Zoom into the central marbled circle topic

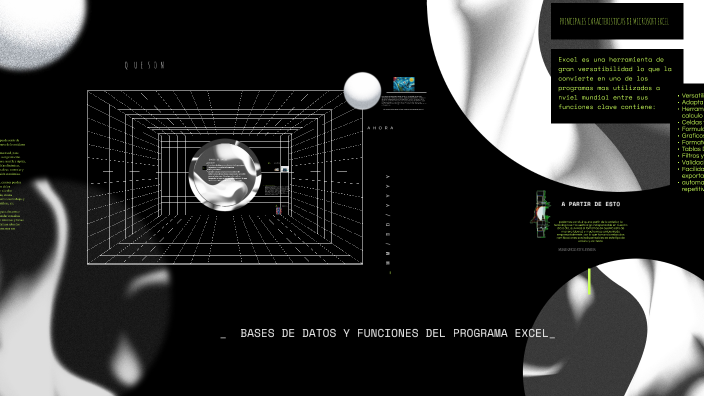(x=224, y=175)
